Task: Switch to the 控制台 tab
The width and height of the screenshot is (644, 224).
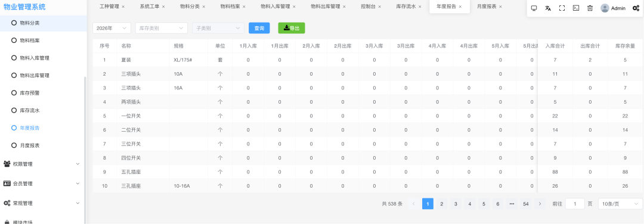Action: tap(368, 7)
